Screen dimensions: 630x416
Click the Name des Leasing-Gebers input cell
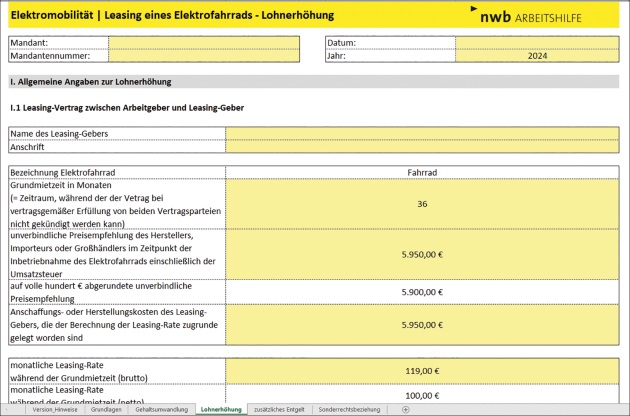coord(421,133)
